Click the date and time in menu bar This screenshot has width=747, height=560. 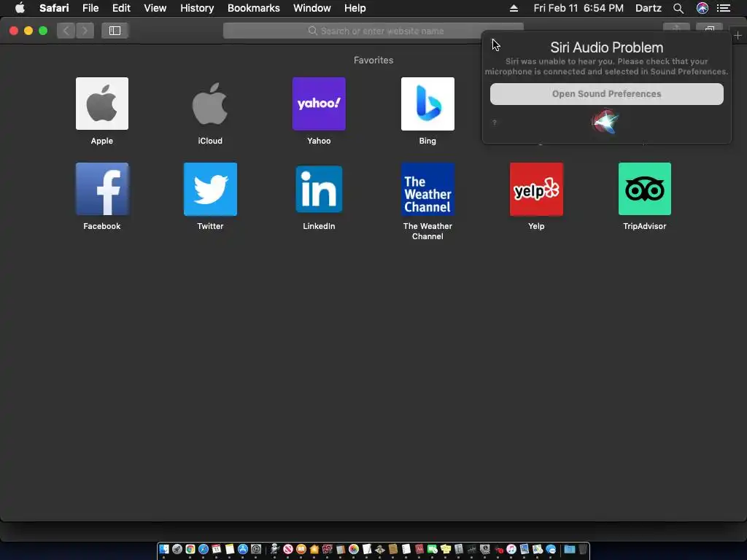[x=578, y=8]
